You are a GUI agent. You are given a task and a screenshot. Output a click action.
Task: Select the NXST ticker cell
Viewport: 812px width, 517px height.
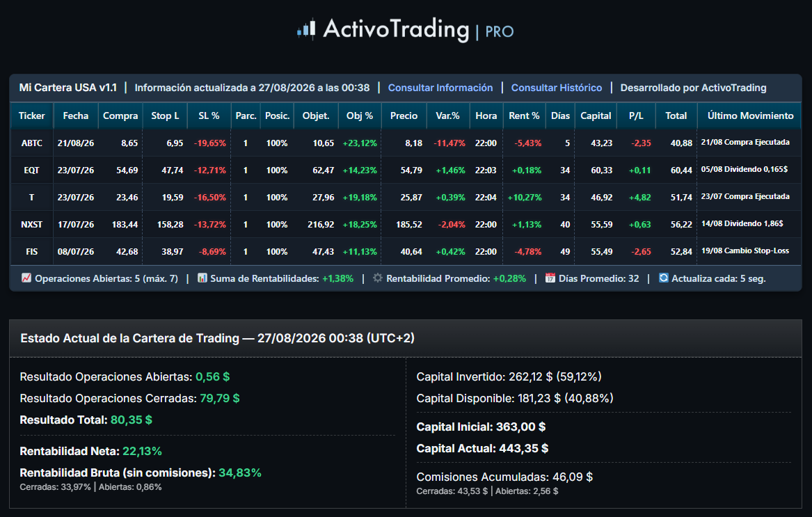(x=31, y=224)
